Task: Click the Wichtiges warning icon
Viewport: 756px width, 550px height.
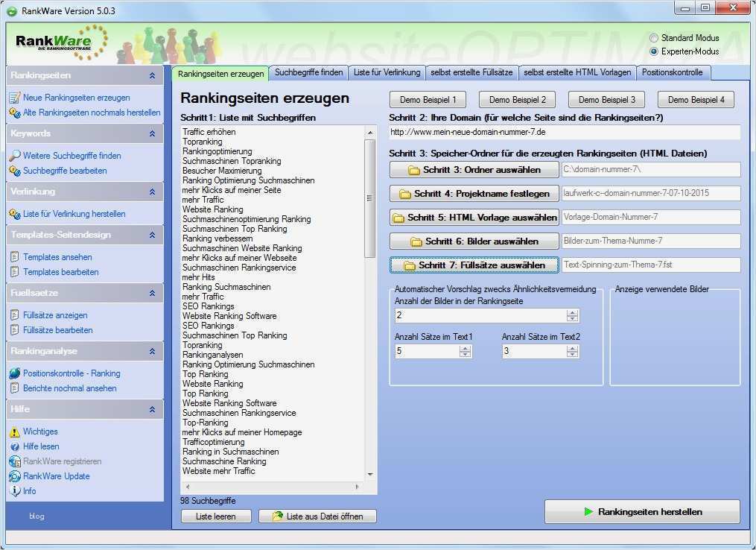Action: pyautogui.click(x=13, y=432)
